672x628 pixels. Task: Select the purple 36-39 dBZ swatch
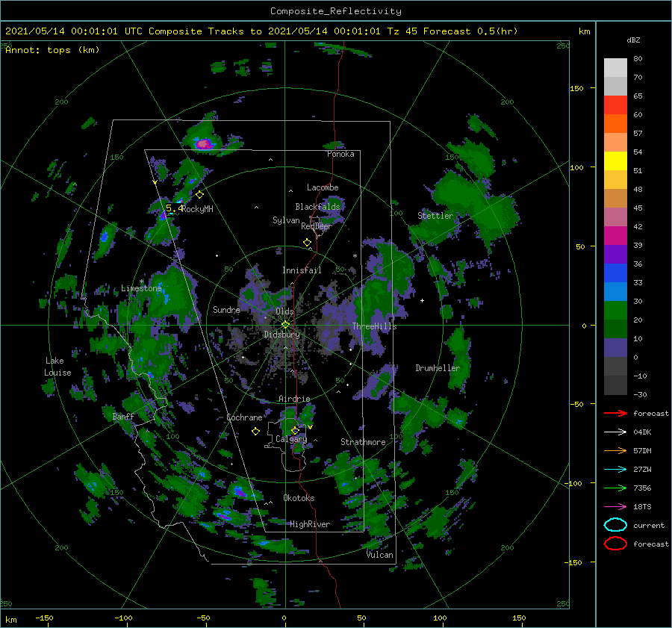[615, 254]
